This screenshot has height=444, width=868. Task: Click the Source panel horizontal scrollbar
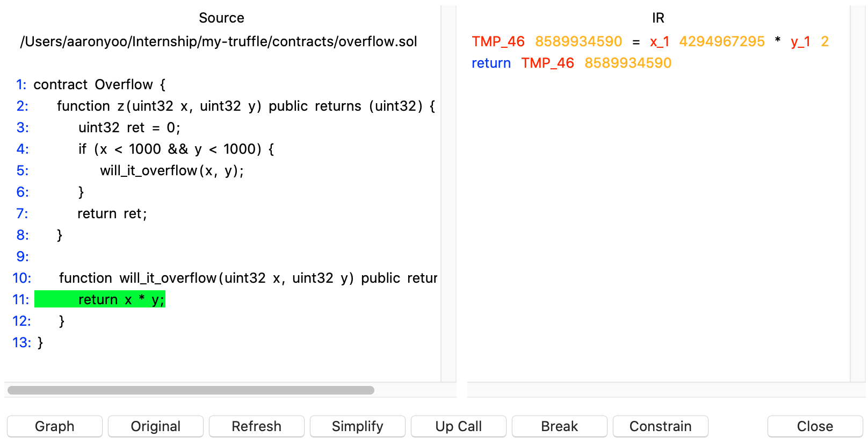191,390
